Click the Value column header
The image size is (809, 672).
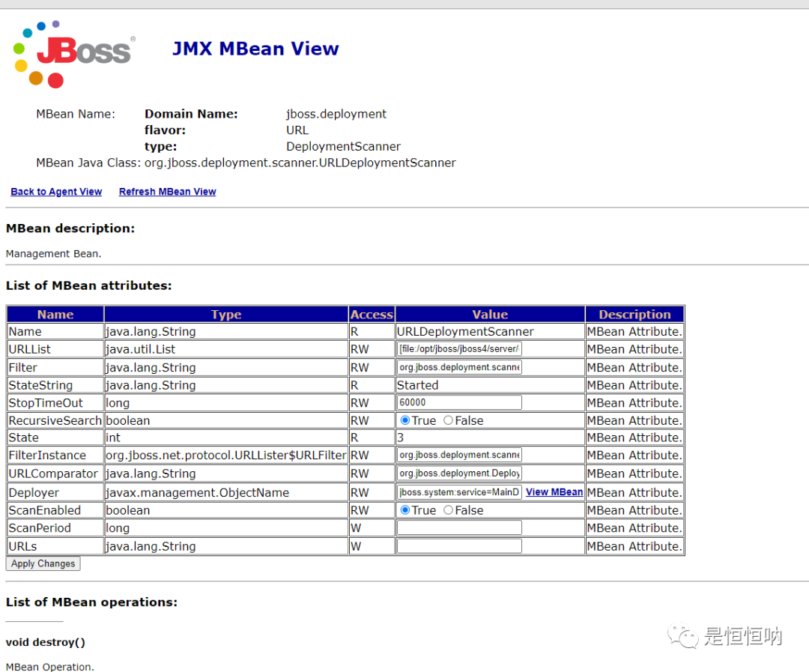click(x=490, y=315)
